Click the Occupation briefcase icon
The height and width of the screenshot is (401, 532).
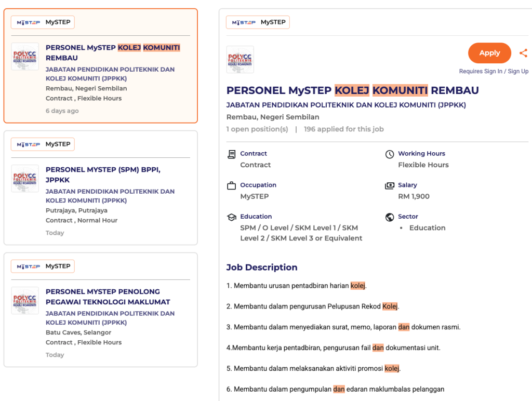232,185
